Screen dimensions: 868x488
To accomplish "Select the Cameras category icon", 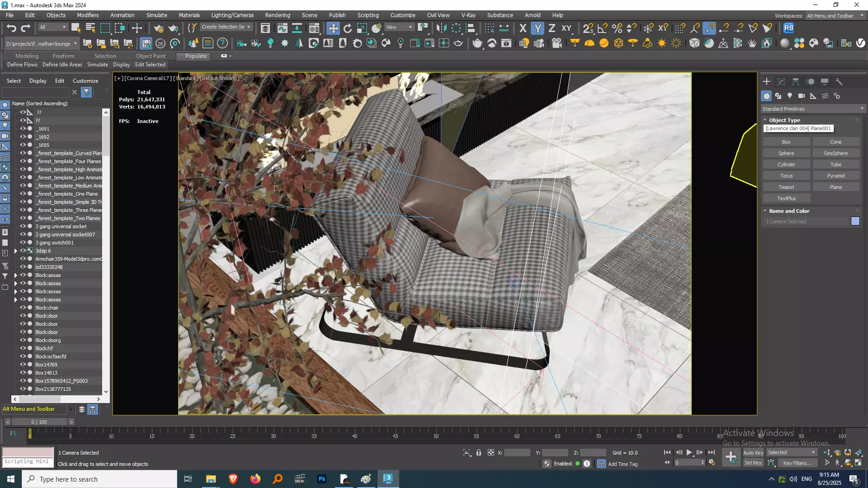I will [x=802, y=96].
